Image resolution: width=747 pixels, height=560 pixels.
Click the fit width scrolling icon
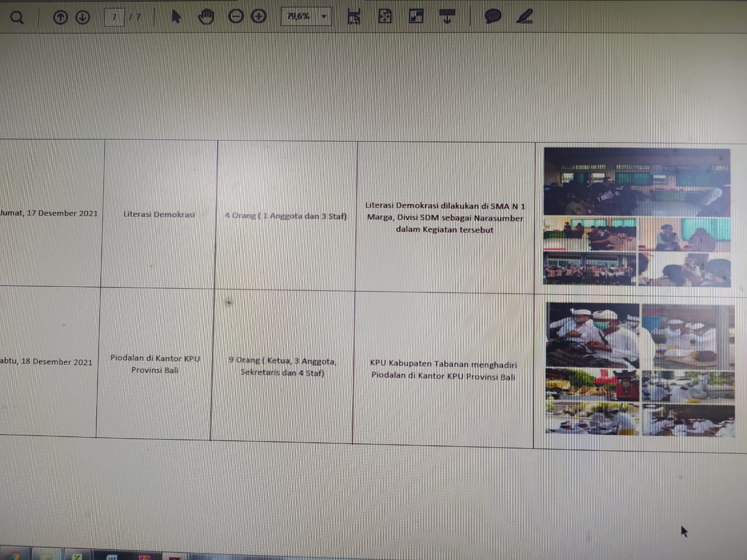(x=354, y=17)
